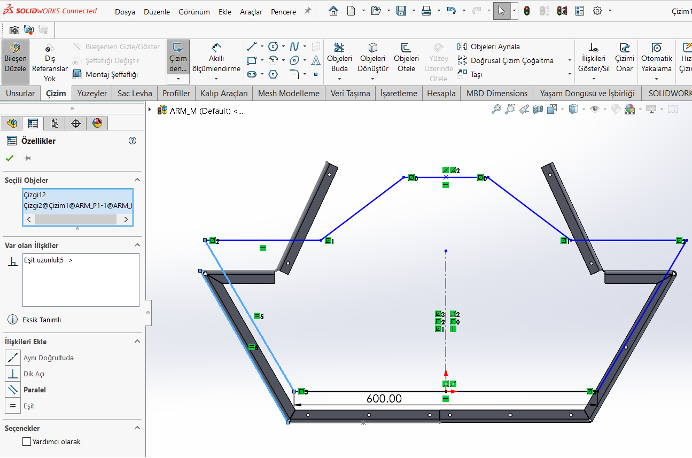Click Çizimi Onar repair sketch tool
Image resolution: width=692 pixels, height=458 pixels.
[624, 58]
